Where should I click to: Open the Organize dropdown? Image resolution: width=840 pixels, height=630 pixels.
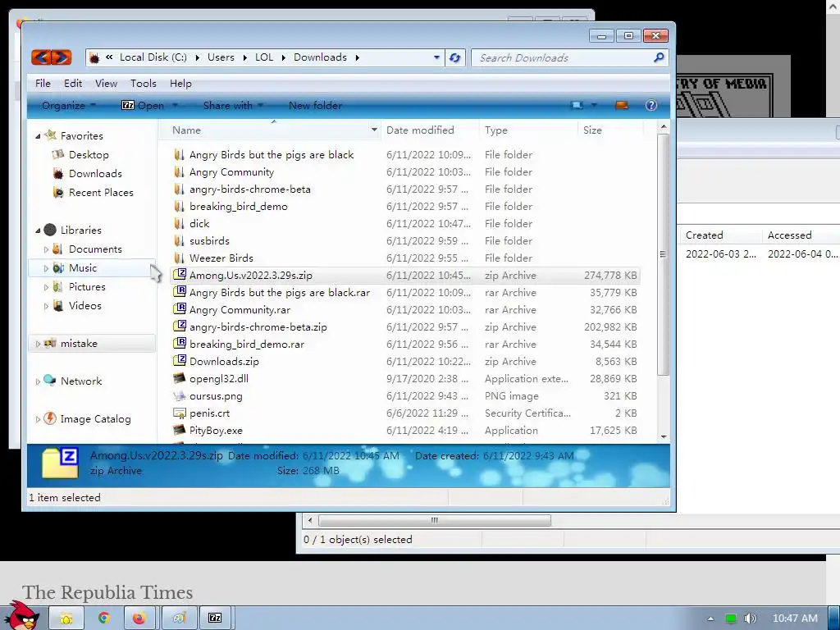coord(69,106)
